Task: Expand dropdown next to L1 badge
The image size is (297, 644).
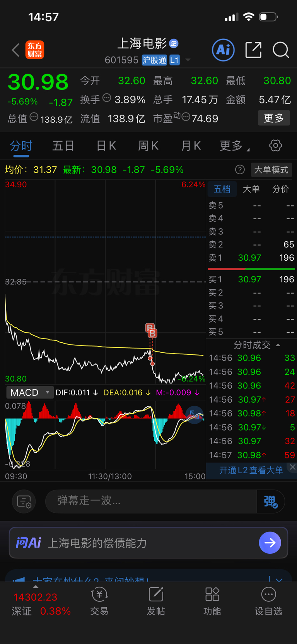Action: tap(188, 60)
